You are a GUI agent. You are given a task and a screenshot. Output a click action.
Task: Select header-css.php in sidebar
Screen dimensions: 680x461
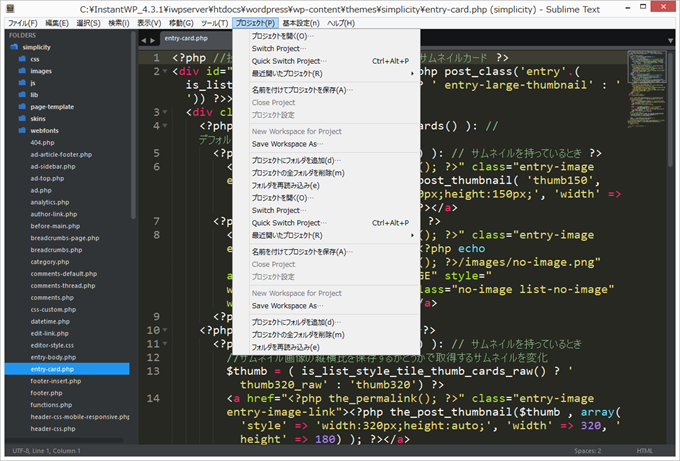(x=53, y=429)
